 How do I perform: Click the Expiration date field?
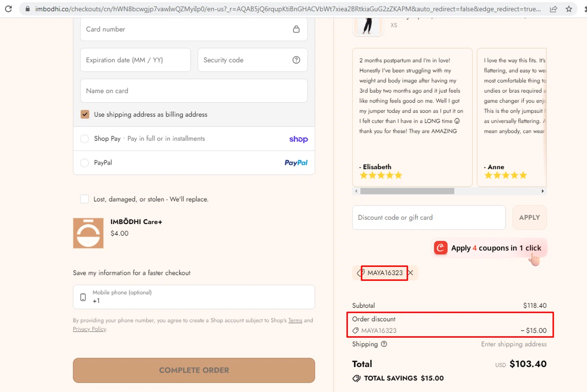[x=135, y=60]
